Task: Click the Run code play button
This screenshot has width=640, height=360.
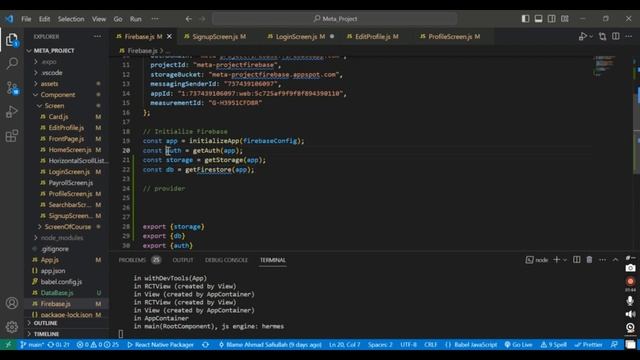Action: pos(583,37)
